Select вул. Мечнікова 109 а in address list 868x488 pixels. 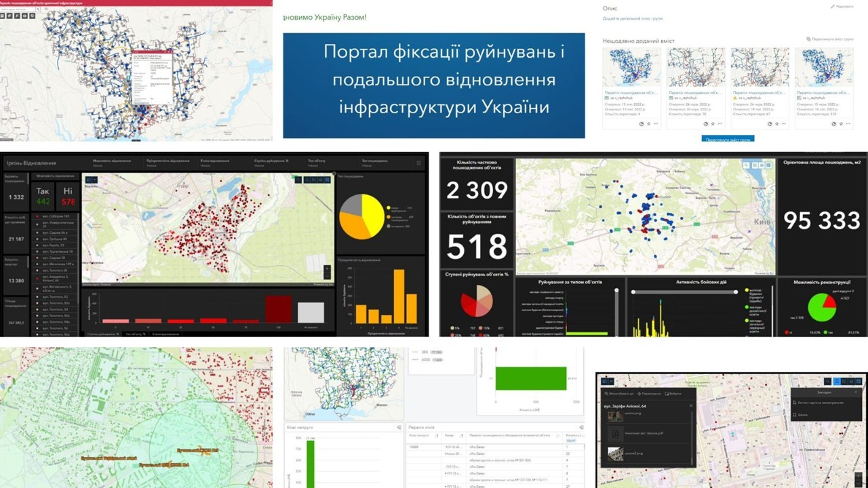click(55, 264)
